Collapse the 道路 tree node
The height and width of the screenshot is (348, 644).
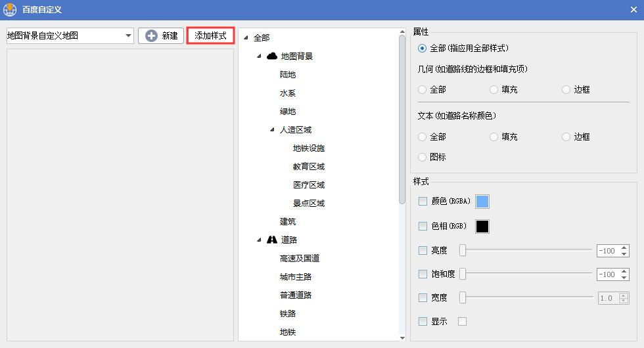coord(259,240)
